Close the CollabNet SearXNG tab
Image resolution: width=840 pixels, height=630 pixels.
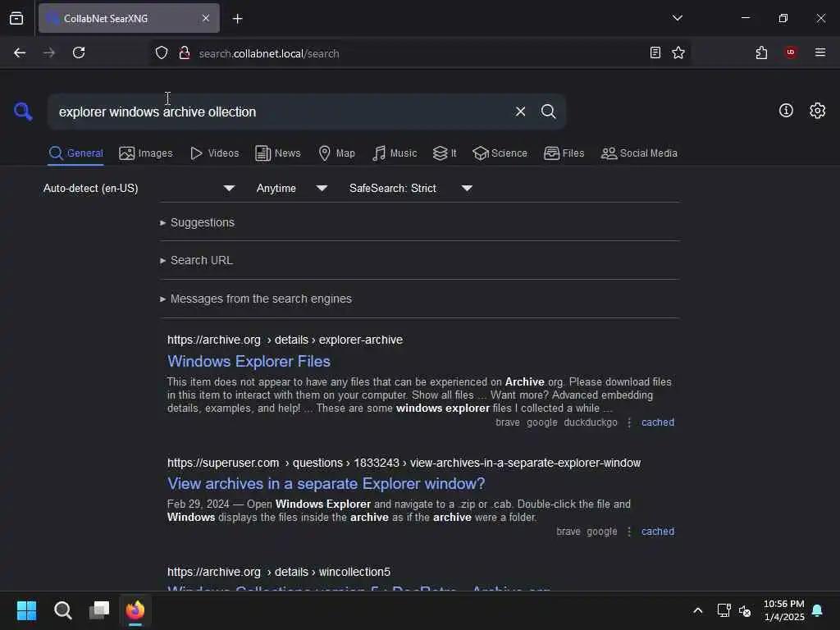coord(206,18)
